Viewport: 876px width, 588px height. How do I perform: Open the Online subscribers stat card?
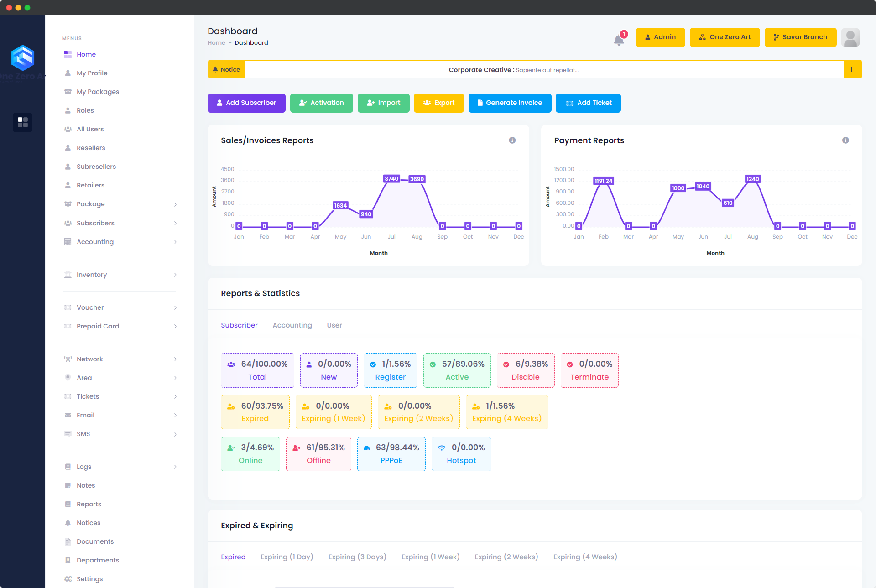pos(250,454)
